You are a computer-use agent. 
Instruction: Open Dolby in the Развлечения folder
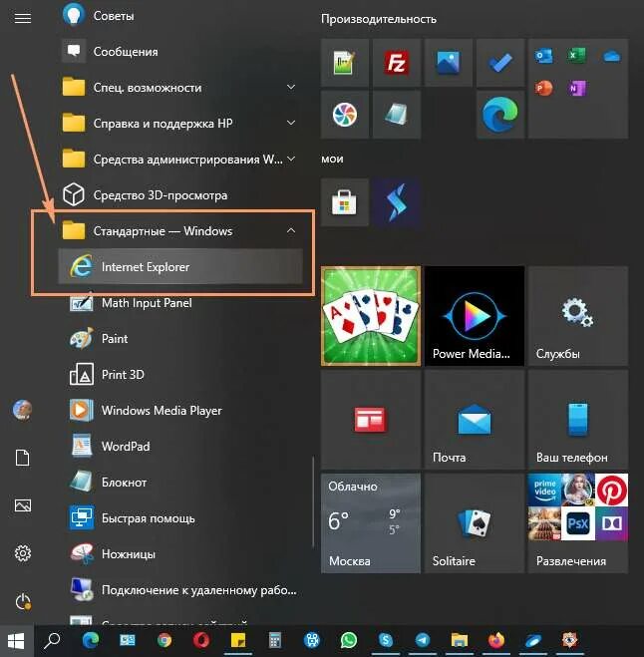[x=612, y=523]
